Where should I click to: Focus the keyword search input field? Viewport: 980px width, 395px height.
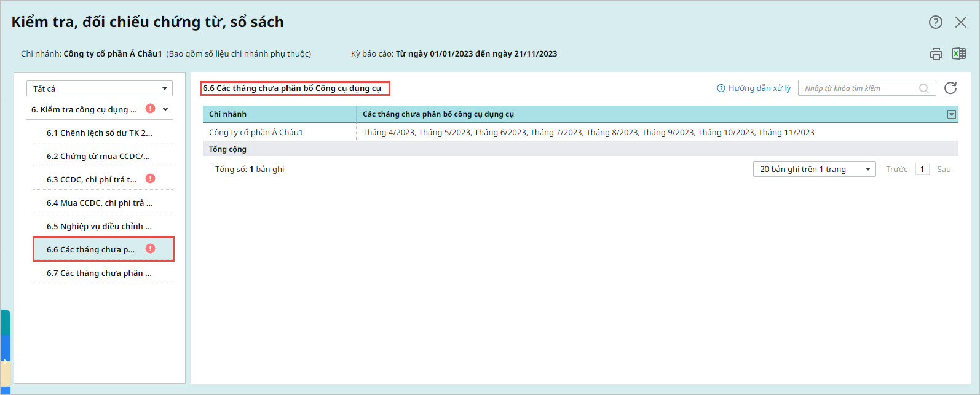tap(858, 88)
